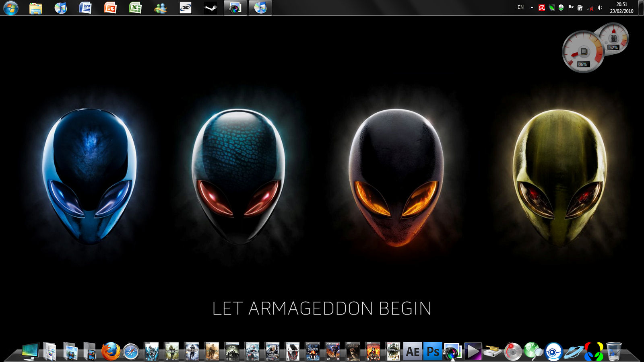
Task: Click the clock showing 20:51
Action: [x=621, y=4]
